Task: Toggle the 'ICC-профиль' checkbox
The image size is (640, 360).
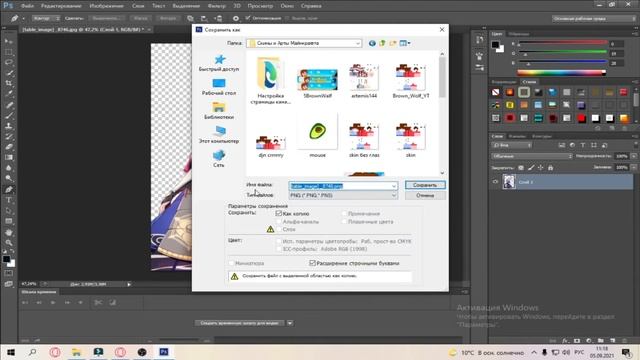Action: pos(279,249)
